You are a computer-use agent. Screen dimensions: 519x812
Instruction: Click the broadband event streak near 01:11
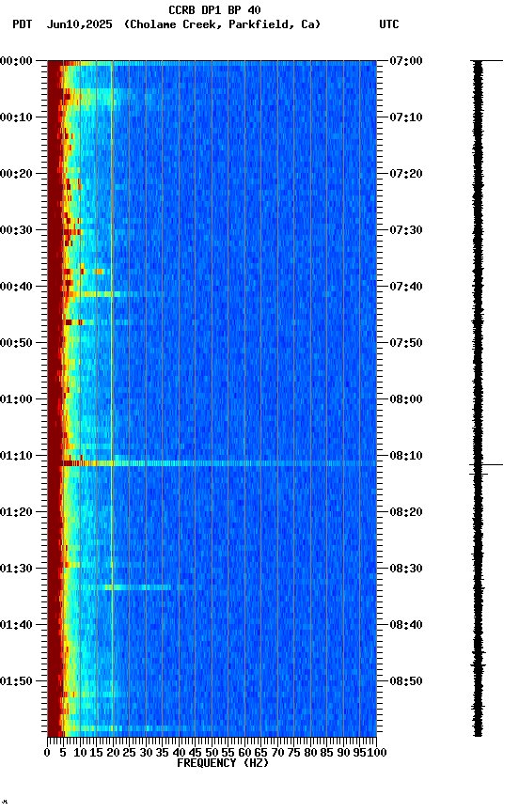pyautogui.click(x=218, y=463)
